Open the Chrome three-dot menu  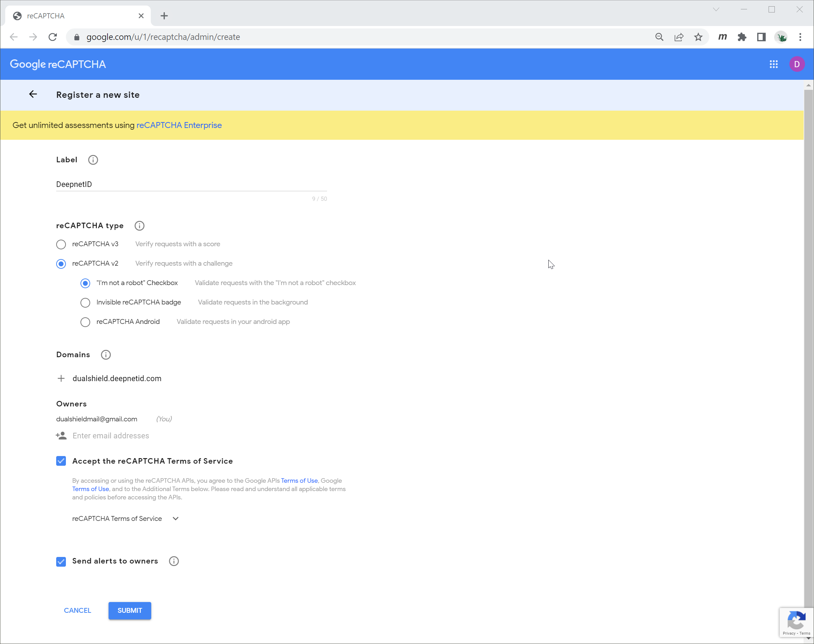point(800,37)
